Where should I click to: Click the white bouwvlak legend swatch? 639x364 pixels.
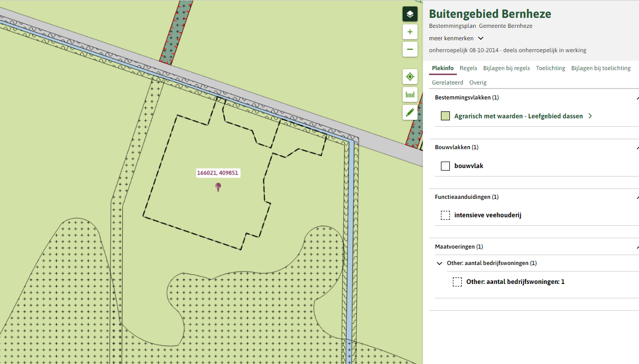point(445,166)
